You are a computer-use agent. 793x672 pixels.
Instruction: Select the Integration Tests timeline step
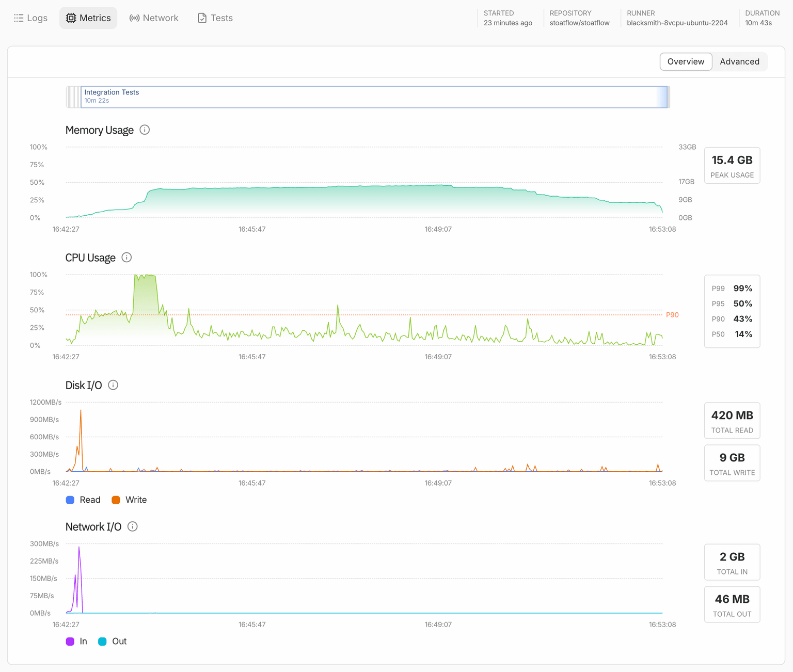click(x=374, y=97)
